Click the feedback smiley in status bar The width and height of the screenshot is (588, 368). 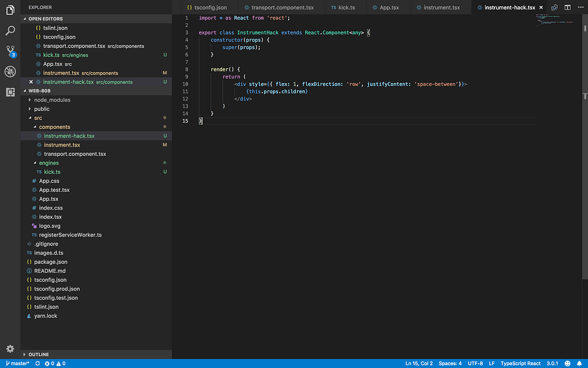(569, 363)
